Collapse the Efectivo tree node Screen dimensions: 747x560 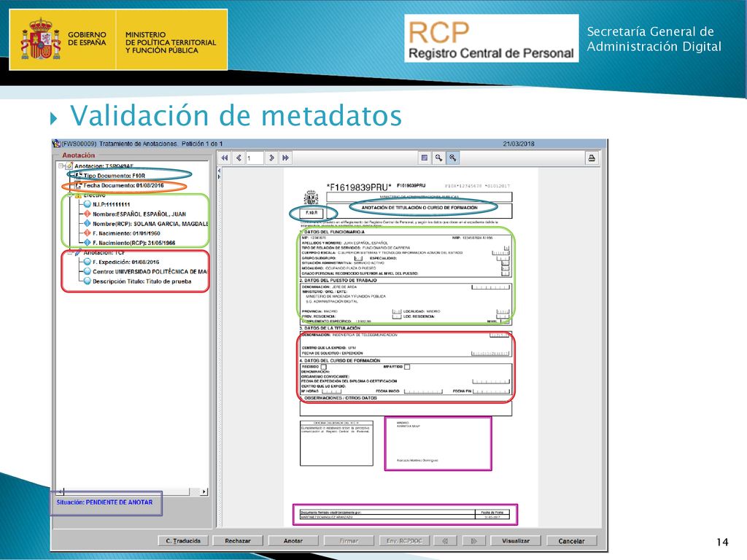[x=70, y=195]
